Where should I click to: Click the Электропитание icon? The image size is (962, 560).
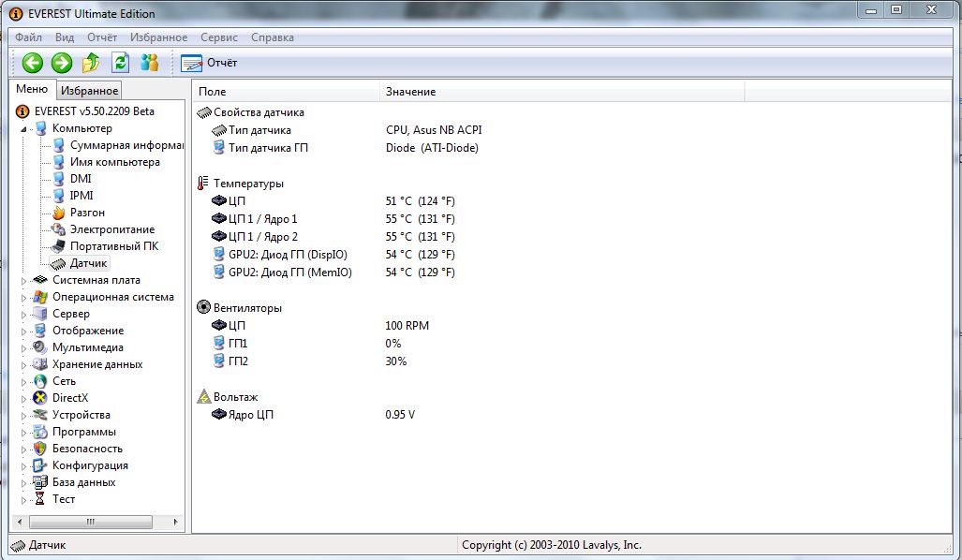(58, 229)
